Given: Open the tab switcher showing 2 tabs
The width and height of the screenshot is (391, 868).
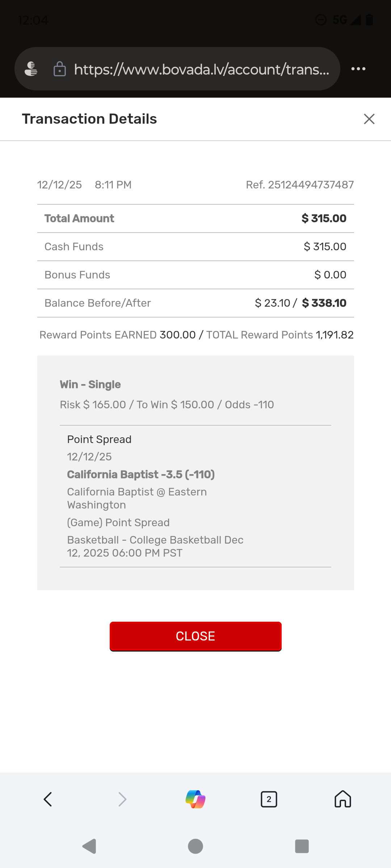Looking at the screenshot, I should coord(269,799).
